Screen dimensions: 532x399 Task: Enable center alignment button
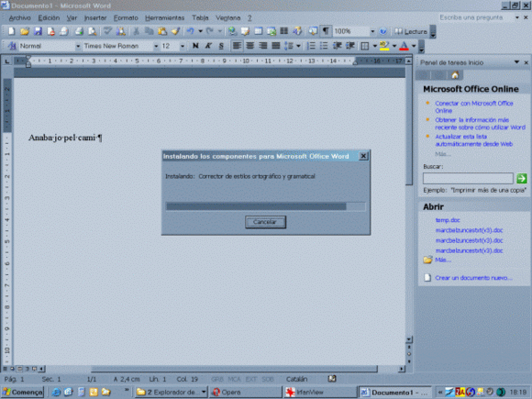click(x=250, y=46)
